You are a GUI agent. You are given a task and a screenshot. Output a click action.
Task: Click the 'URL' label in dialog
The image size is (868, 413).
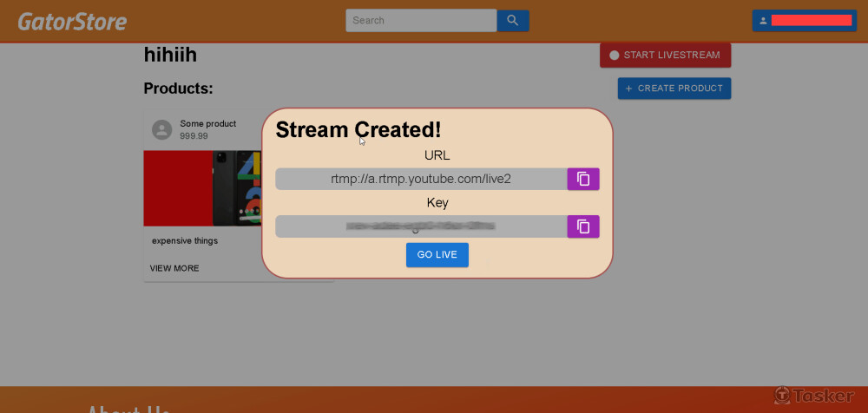pos(437,155)
